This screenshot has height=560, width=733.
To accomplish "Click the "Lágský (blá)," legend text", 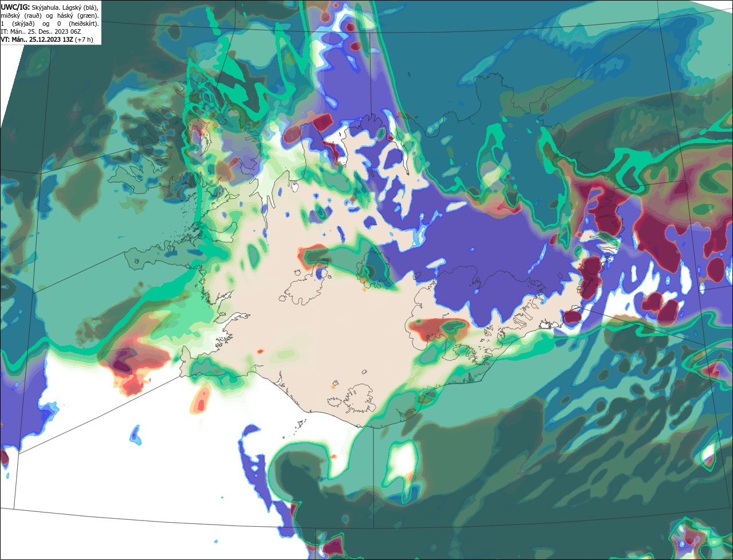I will click(80, 8).
